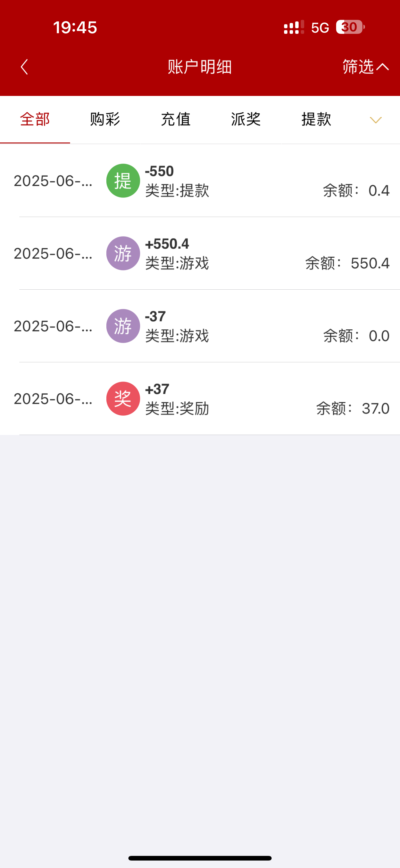Tap the purple 游 icon beside -37

click(x=123, y=326)
